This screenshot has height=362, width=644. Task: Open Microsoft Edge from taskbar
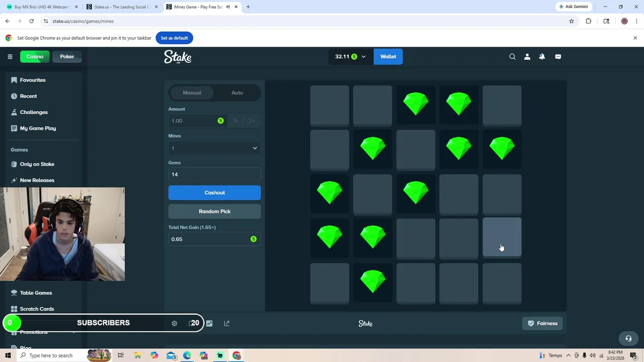coord(187,355)
